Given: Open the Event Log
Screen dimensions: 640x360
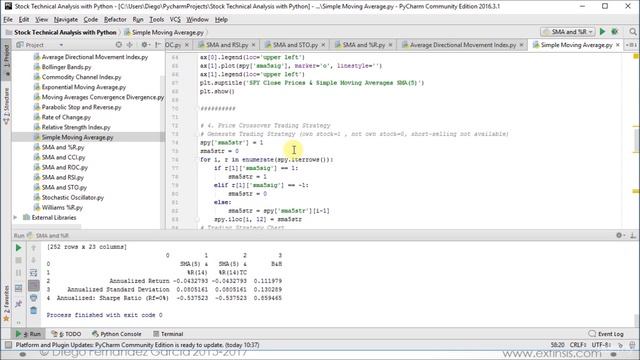Looking at the screenshot, I should point(606,334).
